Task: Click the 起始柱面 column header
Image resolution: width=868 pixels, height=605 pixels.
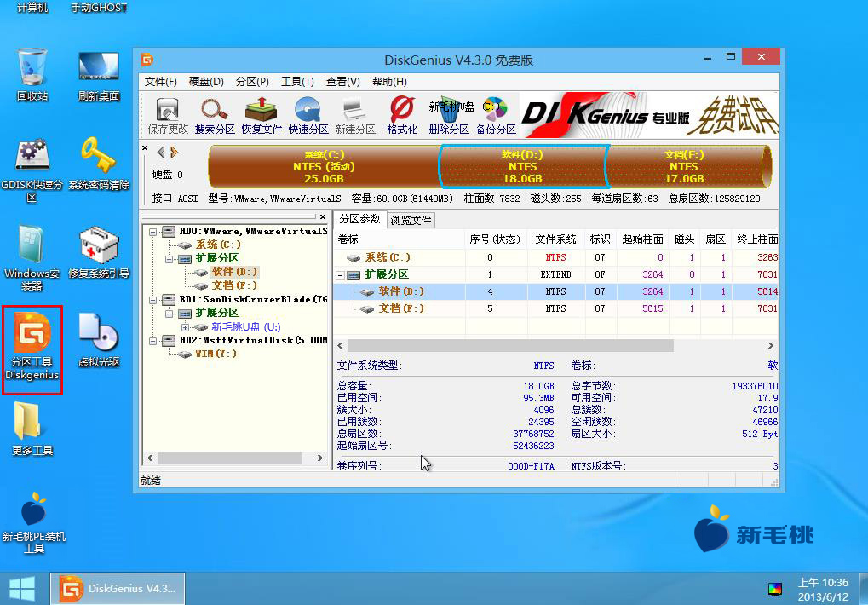Action: click(x=643, y=239)
